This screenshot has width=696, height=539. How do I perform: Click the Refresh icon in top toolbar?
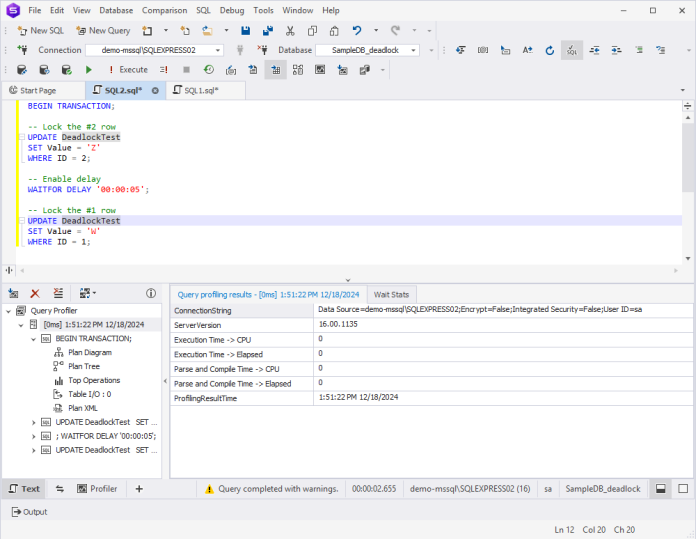pyautogui.click(x=550, y=50)
